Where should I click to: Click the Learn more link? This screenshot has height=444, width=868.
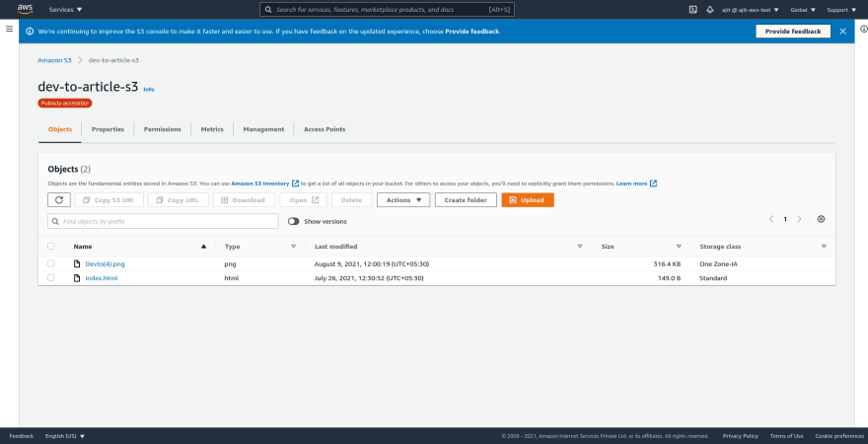631,184
